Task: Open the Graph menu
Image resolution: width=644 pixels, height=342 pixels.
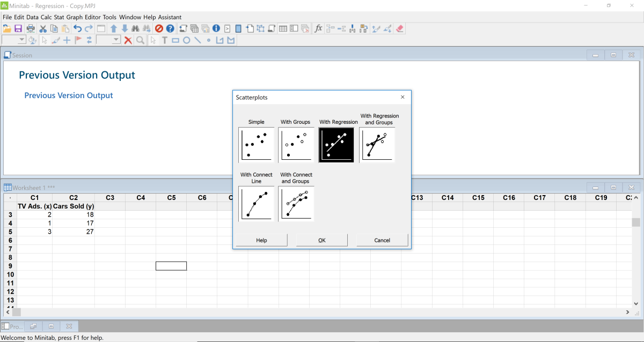Action: pyautogui.click(x=75, y=17)
